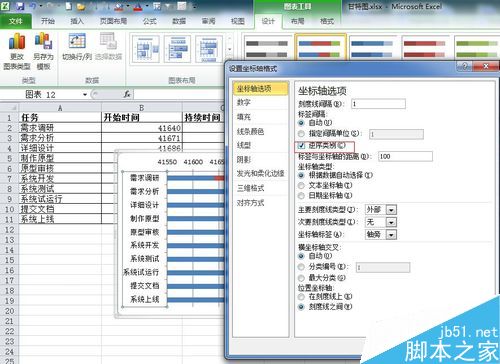Image resolution: width=500 pixels, height=364 pixels.
Task: Select 日期坐标轴 radio option
Action: click(x=301, y=195)
